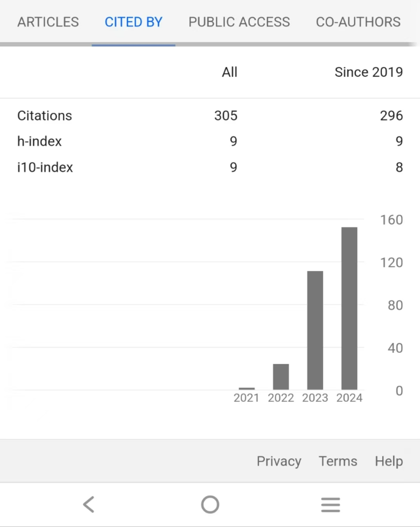Click the i10-index row label
420x527 pixels.
(x=45, y=168)
